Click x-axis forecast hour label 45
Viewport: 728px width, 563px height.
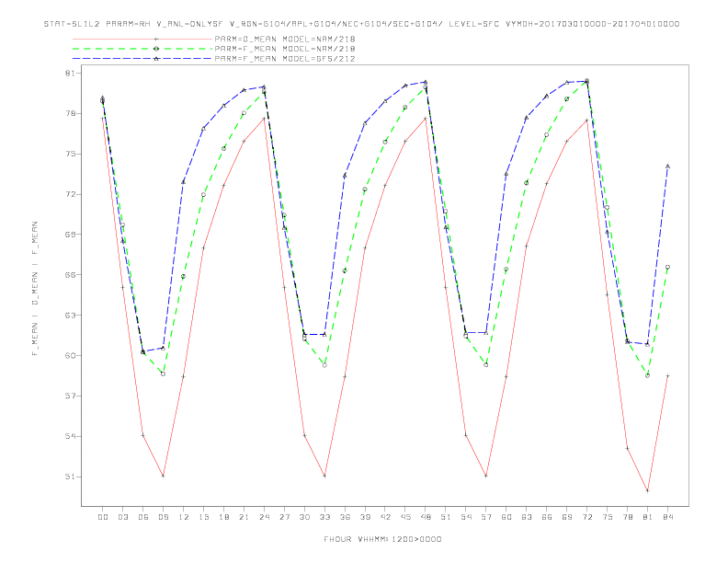pyautogui.click(x=405, y=517)
